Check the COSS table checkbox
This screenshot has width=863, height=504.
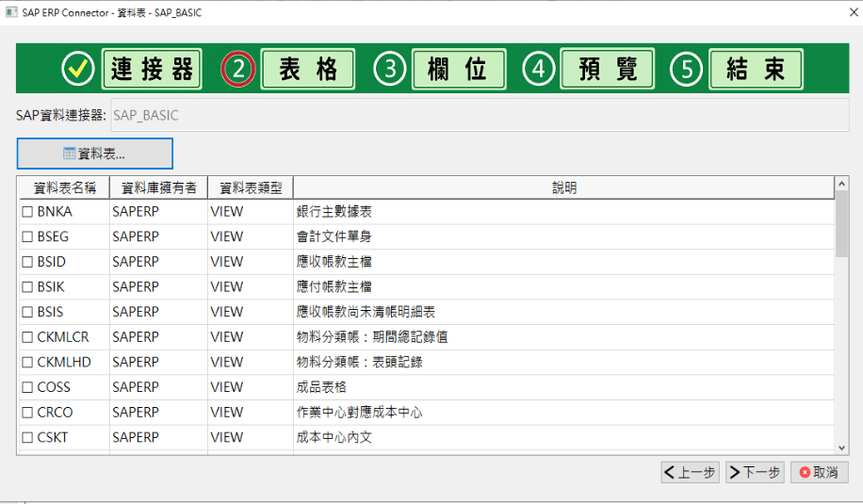pos(27,387)
